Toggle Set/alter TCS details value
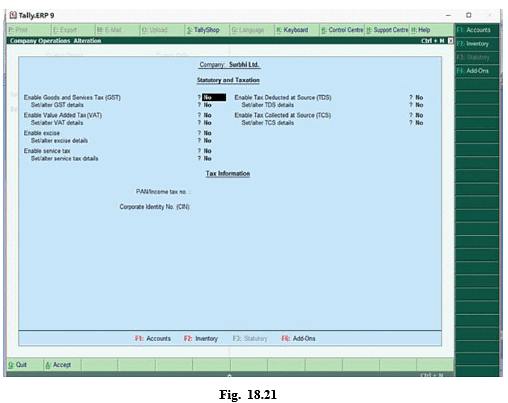Viewport: 508px width, 403px height. point(419,123)
